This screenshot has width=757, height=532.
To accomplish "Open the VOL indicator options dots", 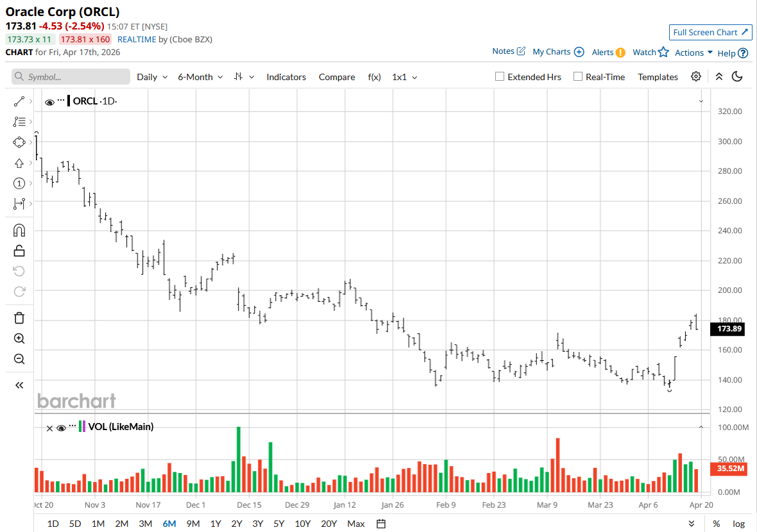I will pyautogui.click(x=72, y=426).
